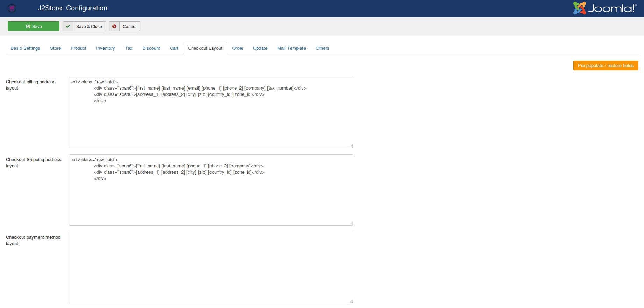Open the Basic Settings tab
644x308 pixels.
(25, 48)
